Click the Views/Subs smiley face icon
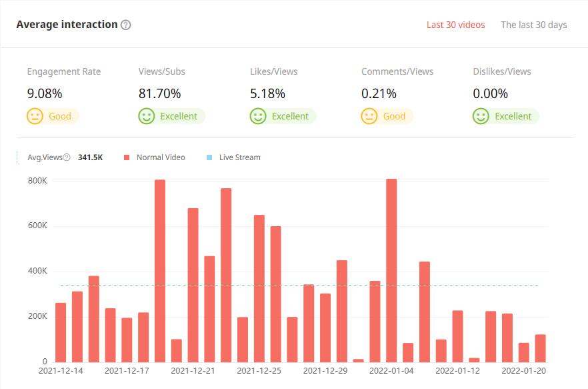This screenshot has height=389, width=588. [x=146, y=116]
